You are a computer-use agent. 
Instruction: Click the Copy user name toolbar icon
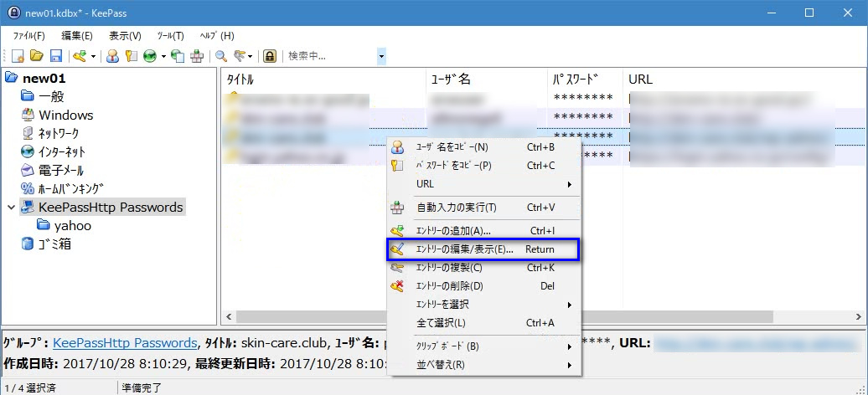point(112,56)
